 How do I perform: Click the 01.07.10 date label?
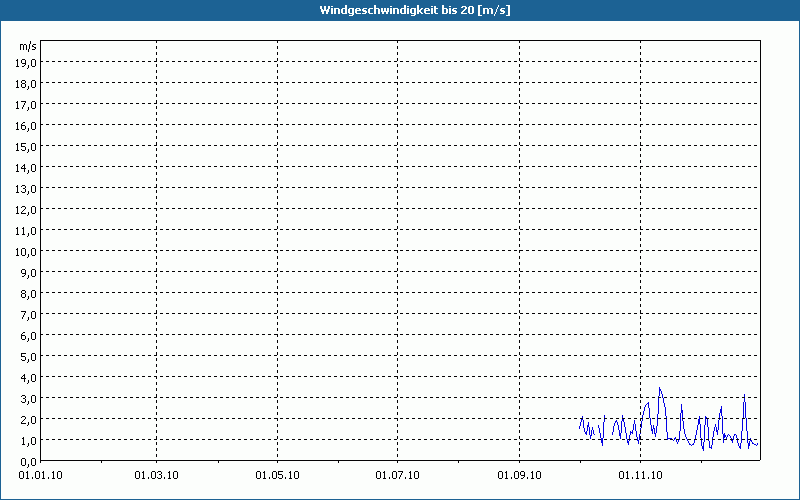[x=397, y=476]
